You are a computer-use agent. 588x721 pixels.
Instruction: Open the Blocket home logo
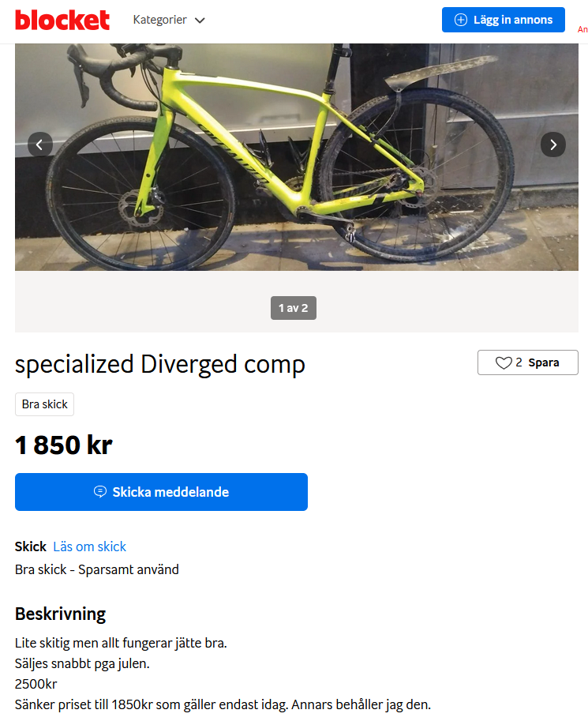coord(62,21)
